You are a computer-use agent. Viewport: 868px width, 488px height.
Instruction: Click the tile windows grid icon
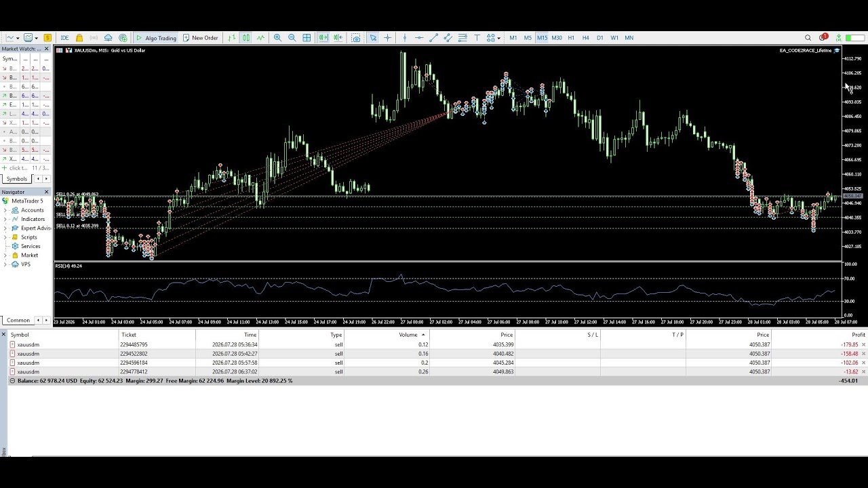[307, 38]
